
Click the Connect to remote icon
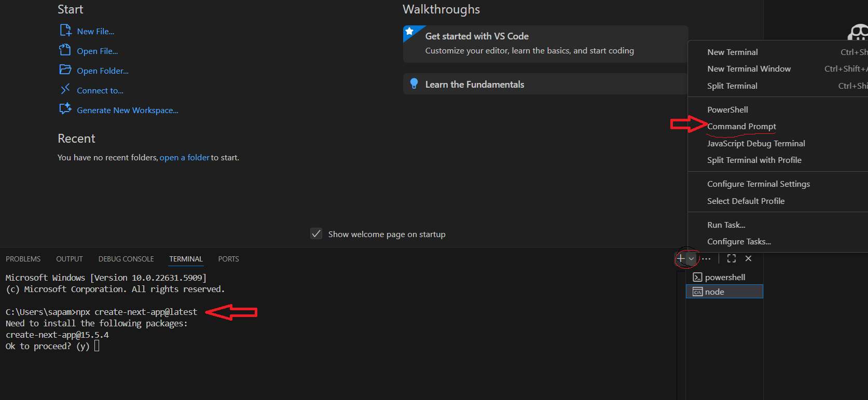tap(65, 90)
